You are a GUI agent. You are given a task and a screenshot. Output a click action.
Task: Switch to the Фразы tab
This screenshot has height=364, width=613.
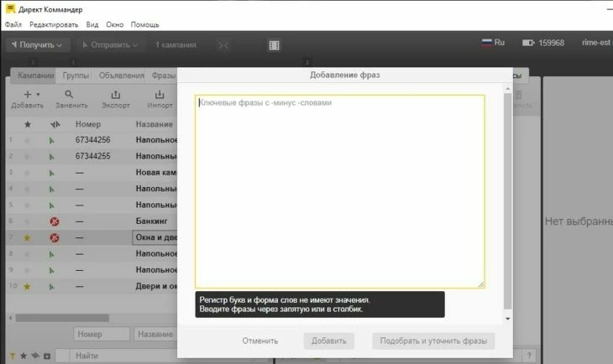[x=164, y=75]
